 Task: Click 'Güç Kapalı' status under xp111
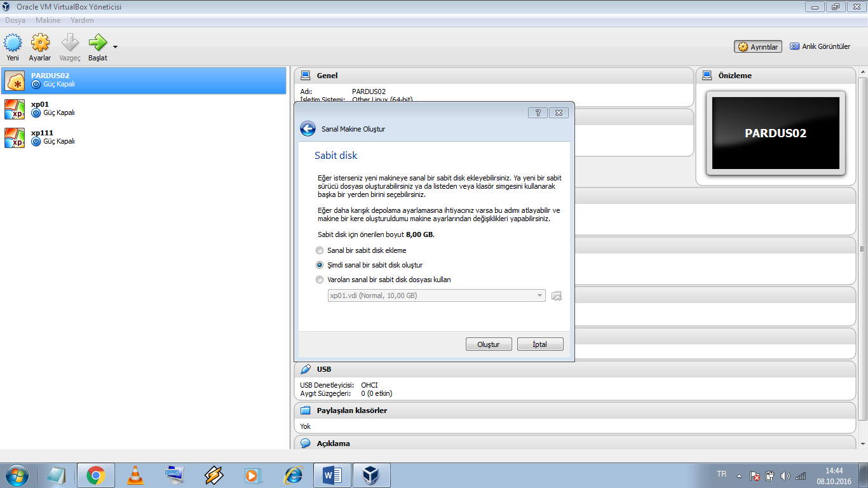(x=59, y=141)
